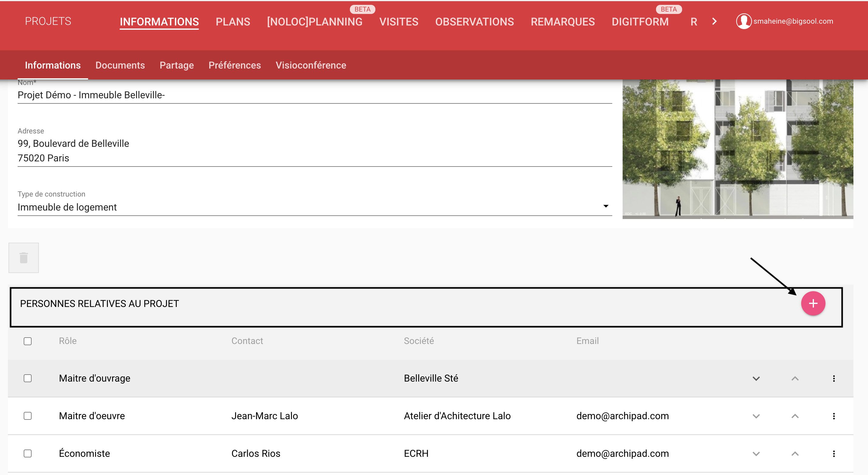The image size is (868, 475).
Task: Open the Visioconférence tab
Action: coord(311,65)
